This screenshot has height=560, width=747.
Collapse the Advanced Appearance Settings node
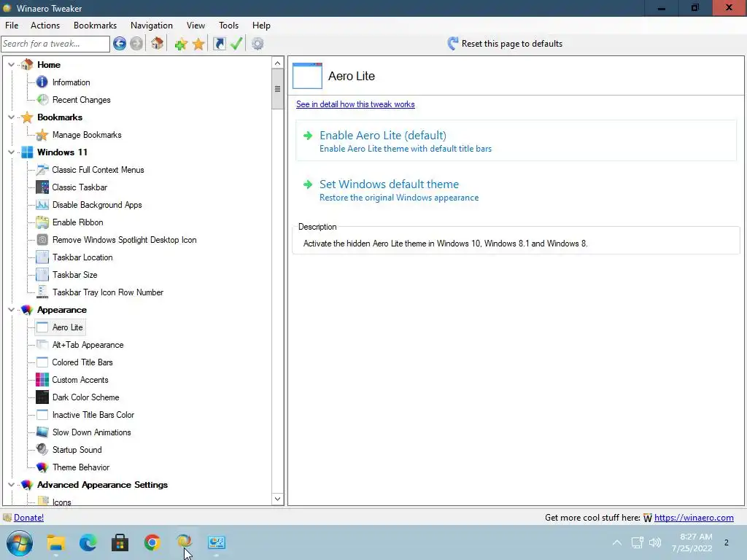pyautogui.click(x=12, y=485)
